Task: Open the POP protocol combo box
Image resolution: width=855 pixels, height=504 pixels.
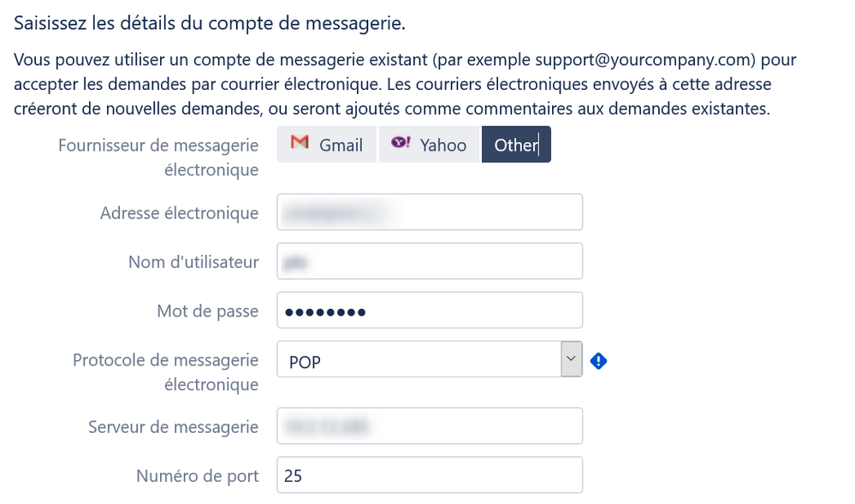Action: click(430, 359)
